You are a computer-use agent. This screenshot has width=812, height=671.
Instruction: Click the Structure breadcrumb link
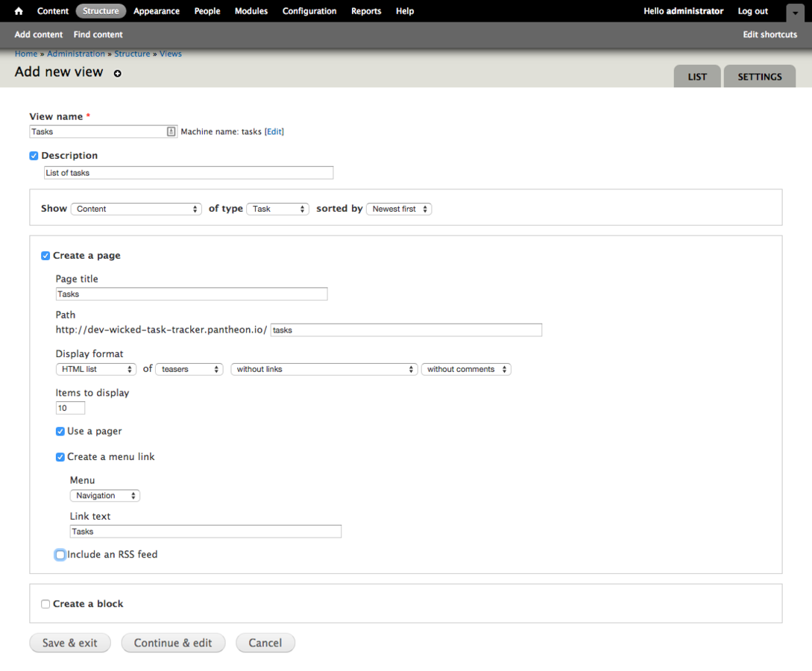[132, 54]
